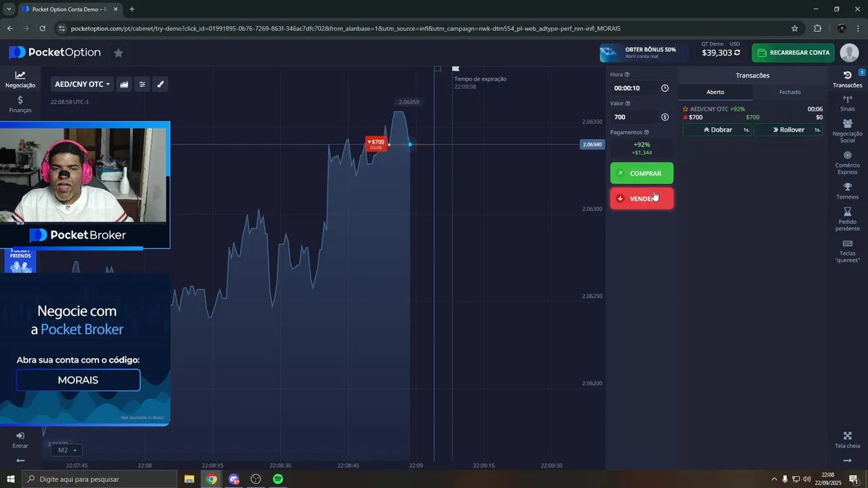Close the Pocket Option Conta Demo tab
868x488 pixels.
click(x=115, y=9)
